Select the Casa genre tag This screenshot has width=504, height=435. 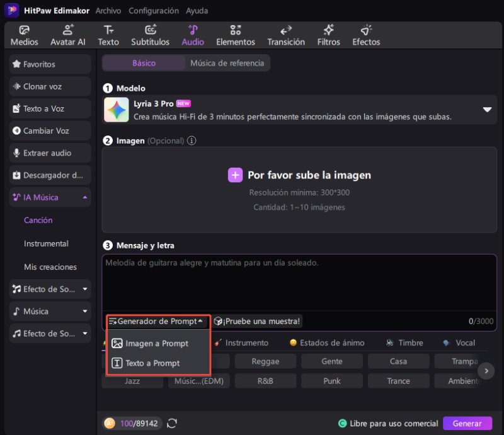coord(398,361)
